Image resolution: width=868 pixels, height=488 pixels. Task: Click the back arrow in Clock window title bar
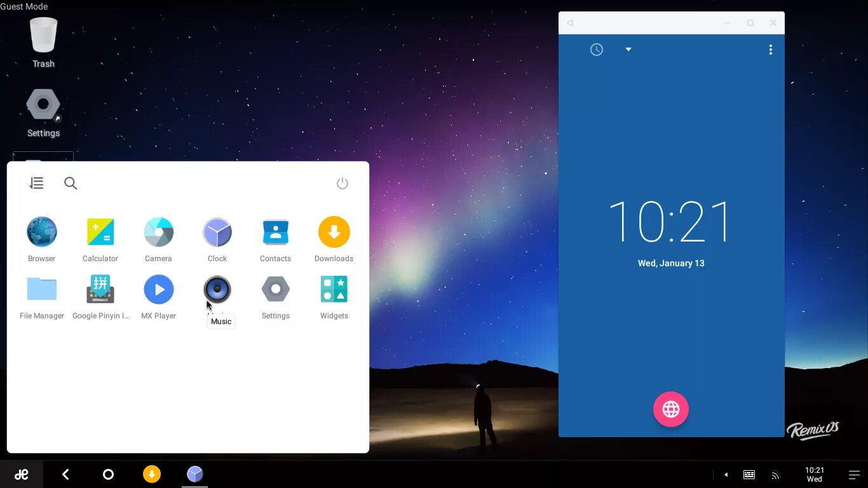570,23
